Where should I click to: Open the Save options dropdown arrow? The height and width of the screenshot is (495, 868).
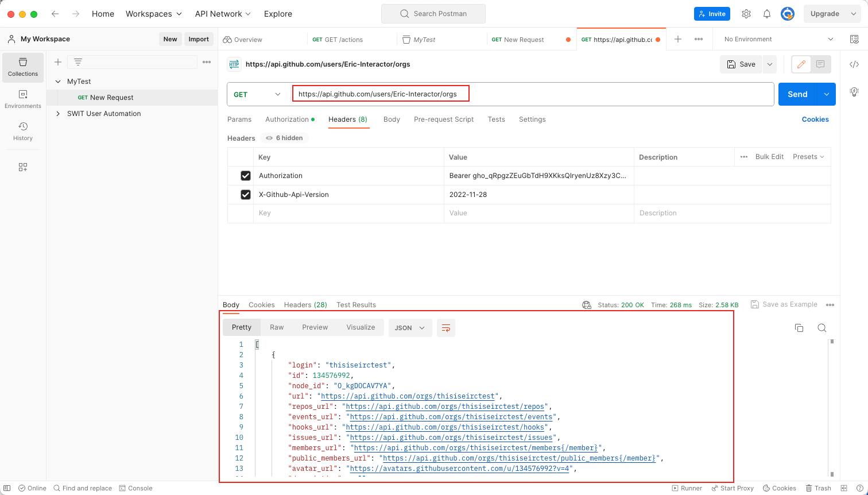pyautogui.click(x=770, y=64)
